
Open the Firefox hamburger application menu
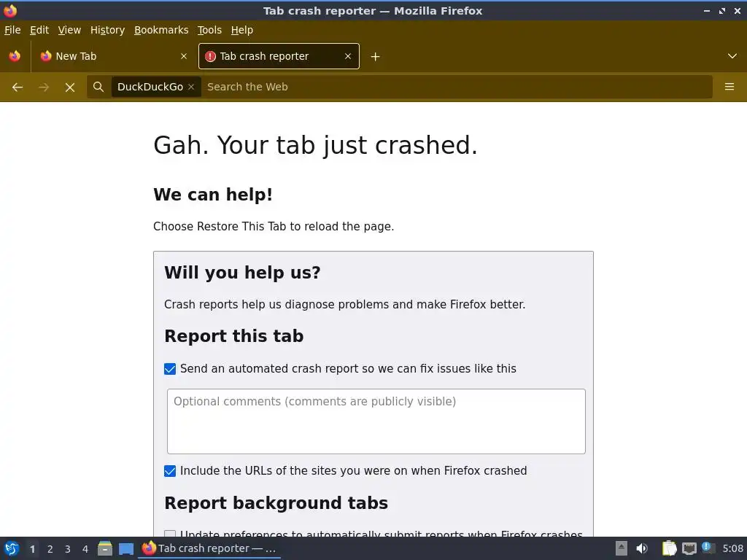[x=729, y=87]
